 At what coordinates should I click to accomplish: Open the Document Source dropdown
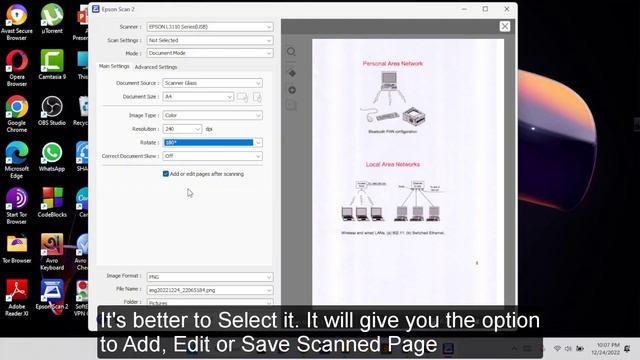tap(212, 83)
